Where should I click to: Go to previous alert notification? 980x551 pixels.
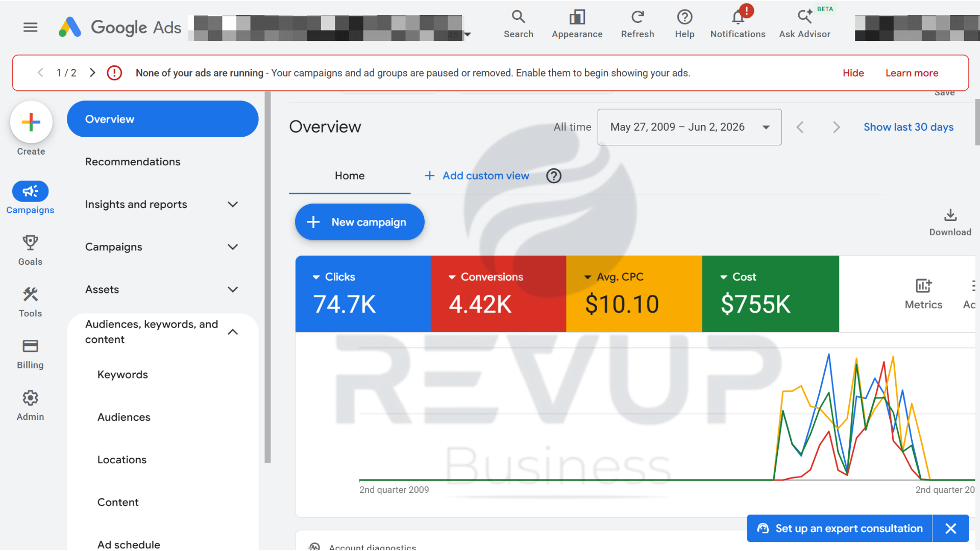pos(40,72)
